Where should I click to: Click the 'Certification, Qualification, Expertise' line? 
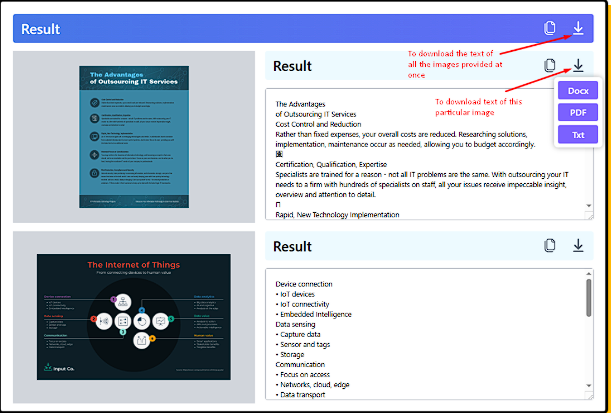[x=331, y=164]
